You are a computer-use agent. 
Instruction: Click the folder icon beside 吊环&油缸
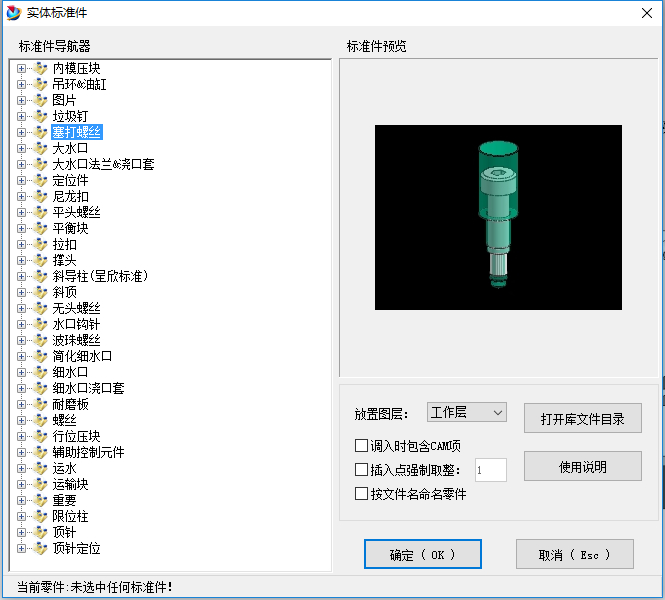click(40, 84)
